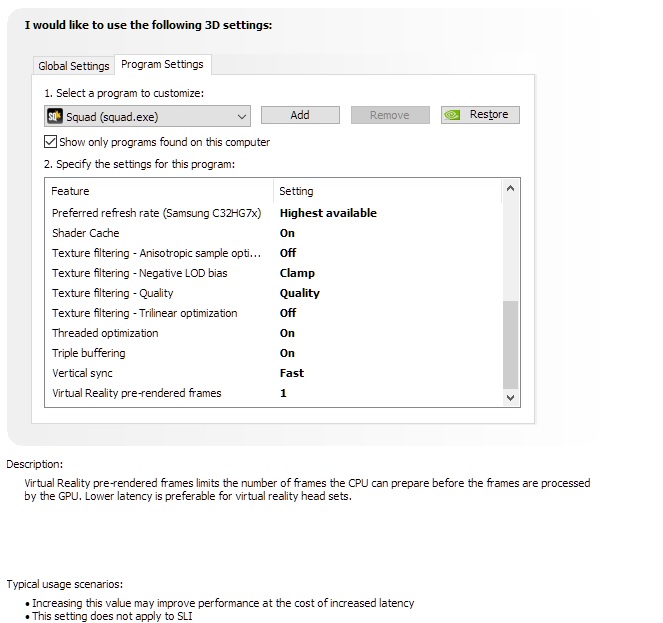Click Threaded optimization setting value

[288, 333]
